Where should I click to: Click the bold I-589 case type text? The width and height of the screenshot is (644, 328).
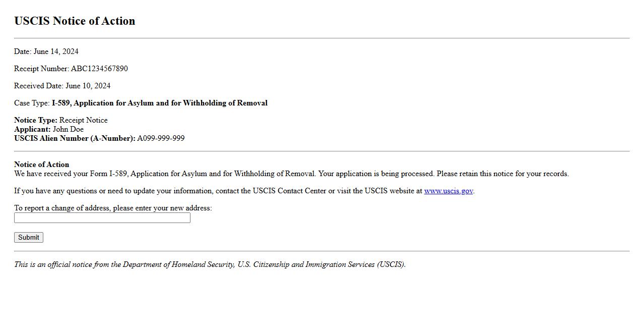[x=159, y=103]
